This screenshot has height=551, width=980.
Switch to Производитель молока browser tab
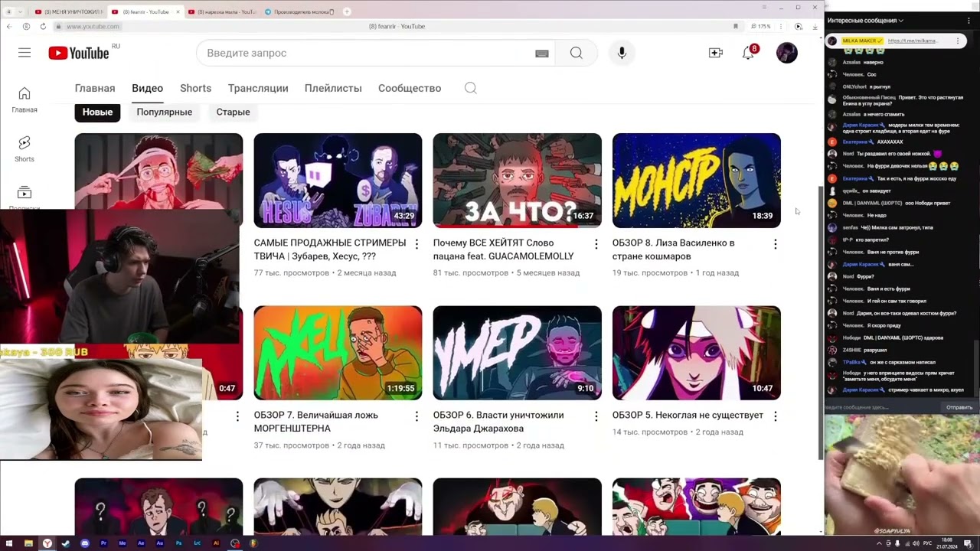coord(299,11)
